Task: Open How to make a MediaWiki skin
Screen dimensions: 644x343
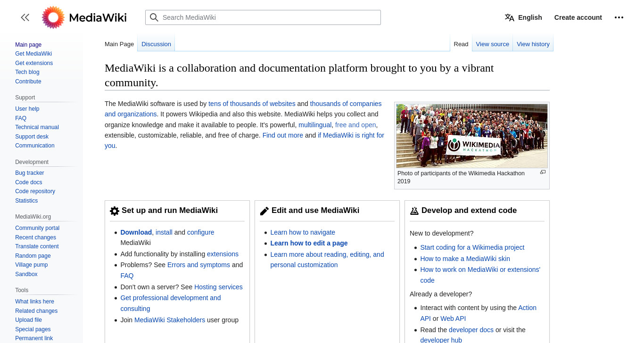Action: [465, 259]
